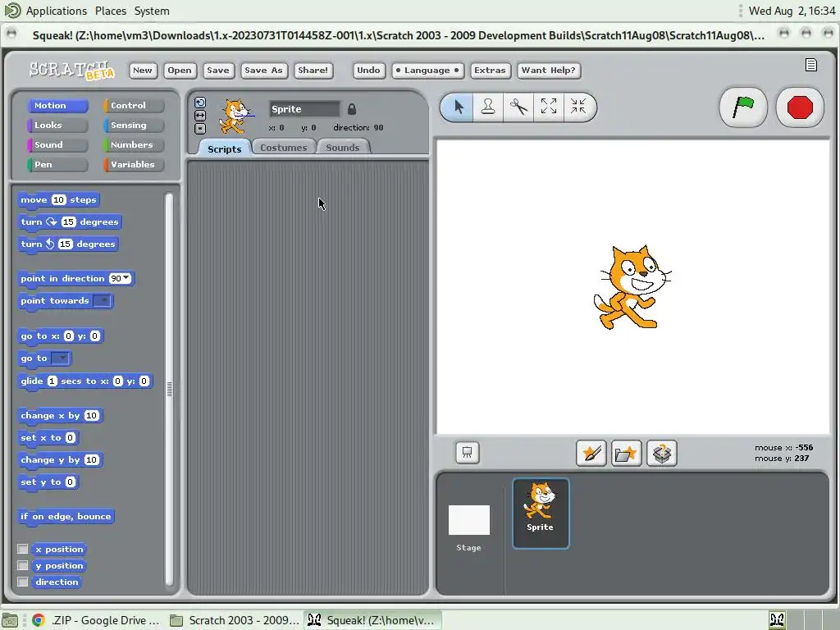Select the scissors delete tool
This screenshot has width=840, height=630.
[x=518, y=107]
